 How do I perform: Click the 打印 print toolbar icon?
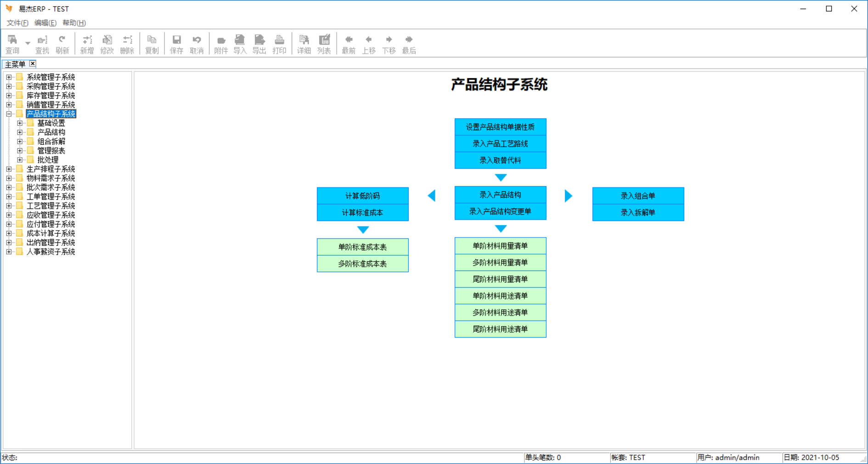pyautogui.click(x=279, y=45)
